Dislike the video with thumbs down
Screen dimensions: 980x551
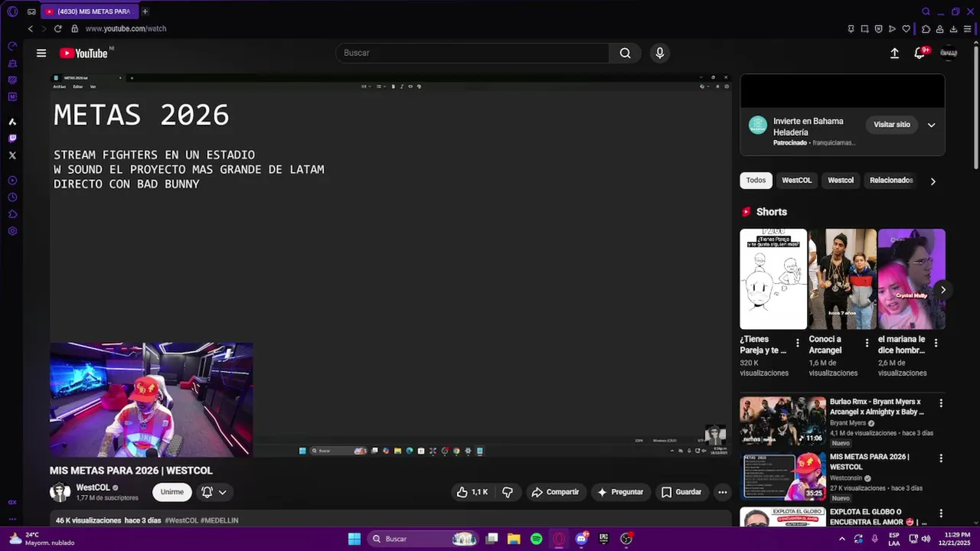coord(508,492)
